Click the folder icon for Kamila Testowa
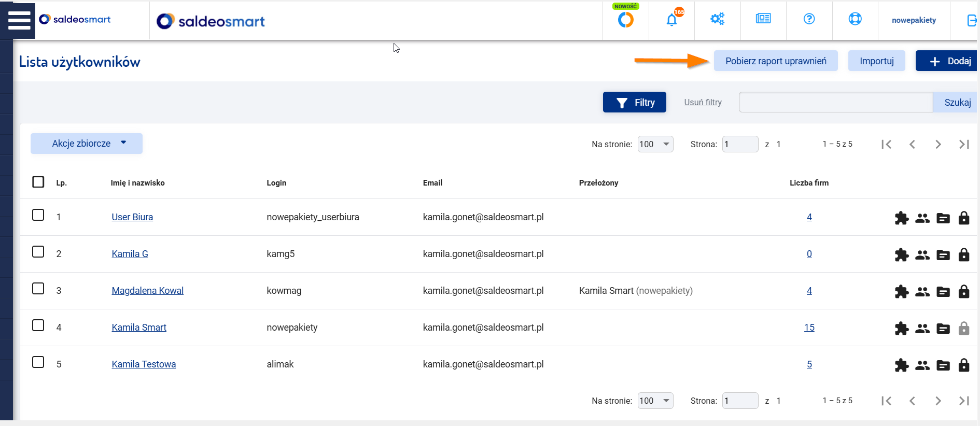980x426 pixels. click(943, 365)
